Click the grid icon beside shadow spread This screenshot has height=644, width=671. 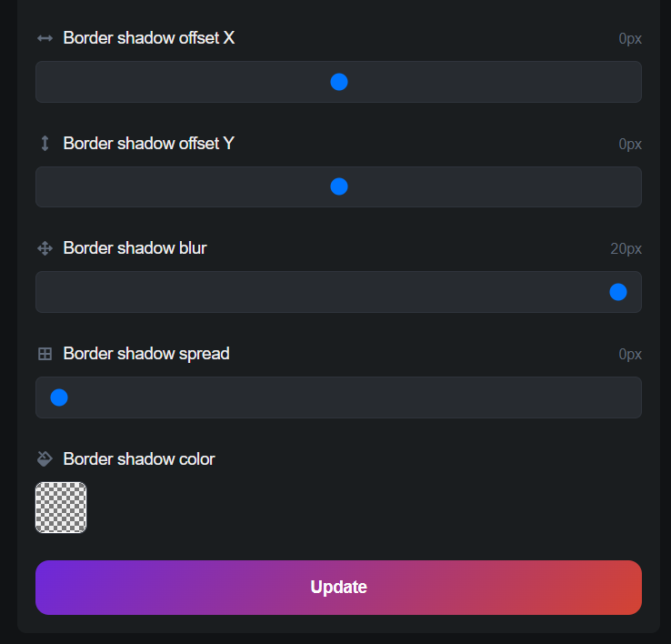click(45, 354)
